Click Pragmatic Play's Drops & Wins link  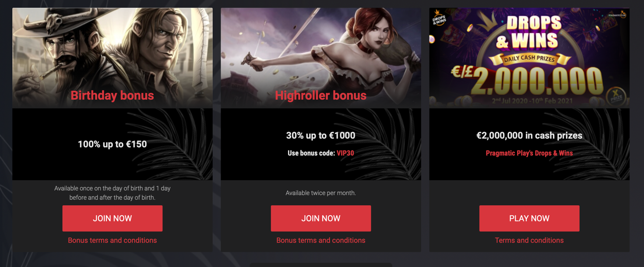click(529, 153)
